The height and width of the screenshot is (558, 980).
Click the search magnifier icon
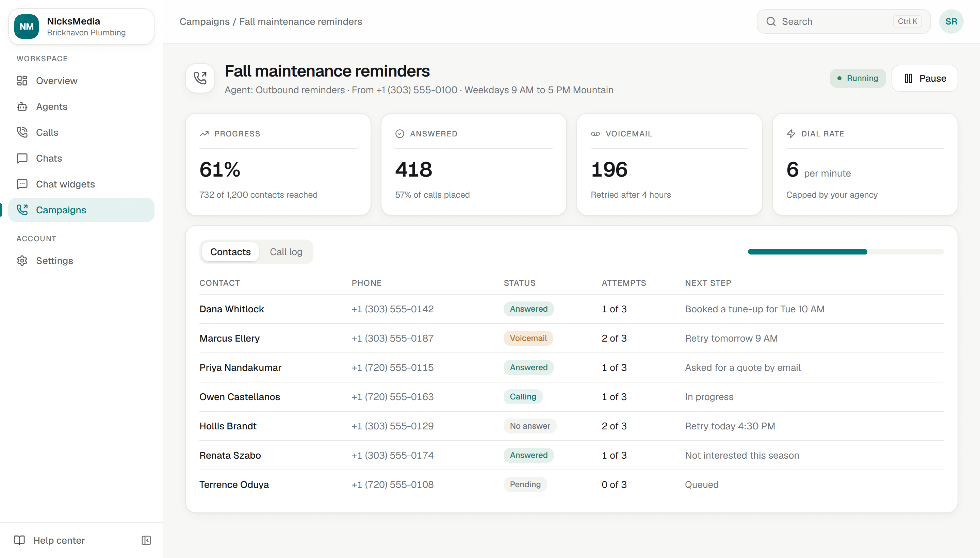click(x=771, y=21)
